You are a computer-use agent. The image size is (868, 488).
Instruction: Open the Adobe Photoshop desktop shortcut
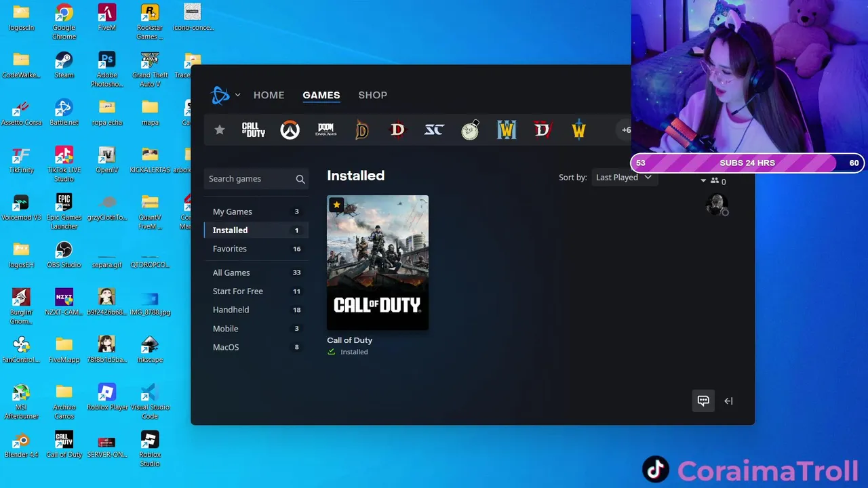(x=106, y=70)
